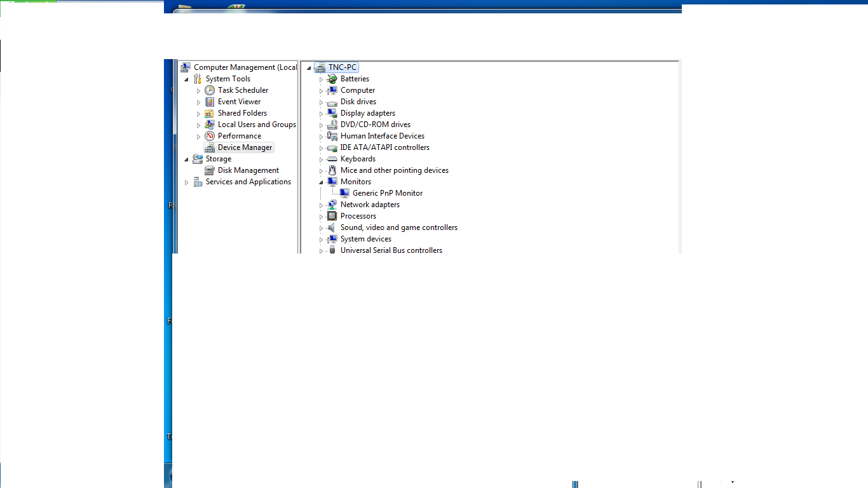Select the Device Manager label
The width and height of the screenshot is (868, 488).
tap(245, 147)
